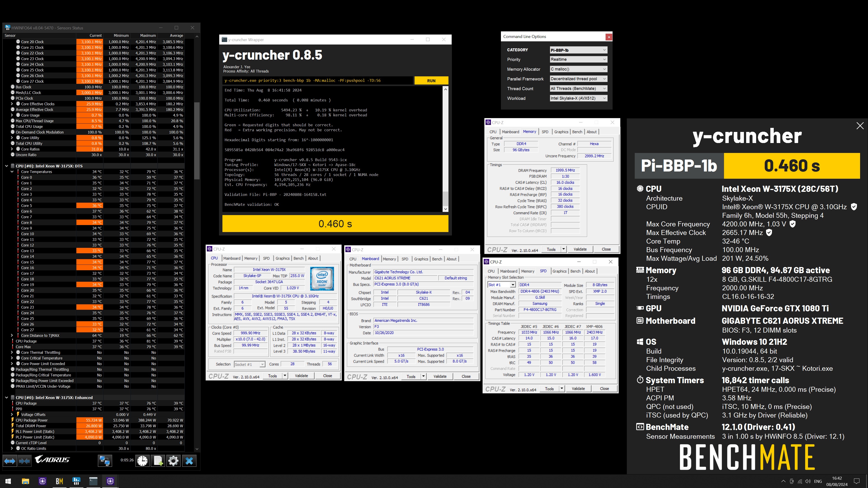Click HWiNFO collapse-columns inward arrows button
Viewport: 868px width, 488px height.
pos(24,461)
